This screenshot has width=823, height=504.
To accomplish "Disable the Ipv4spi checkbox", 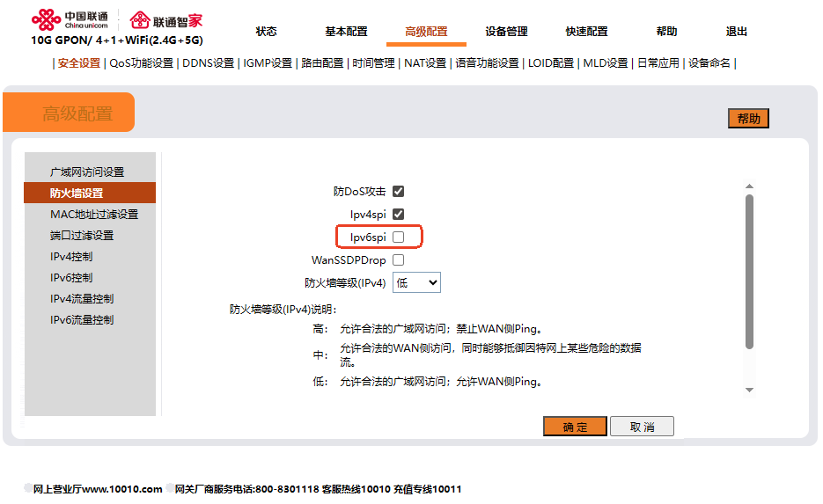I will click(x=398, y=215).
